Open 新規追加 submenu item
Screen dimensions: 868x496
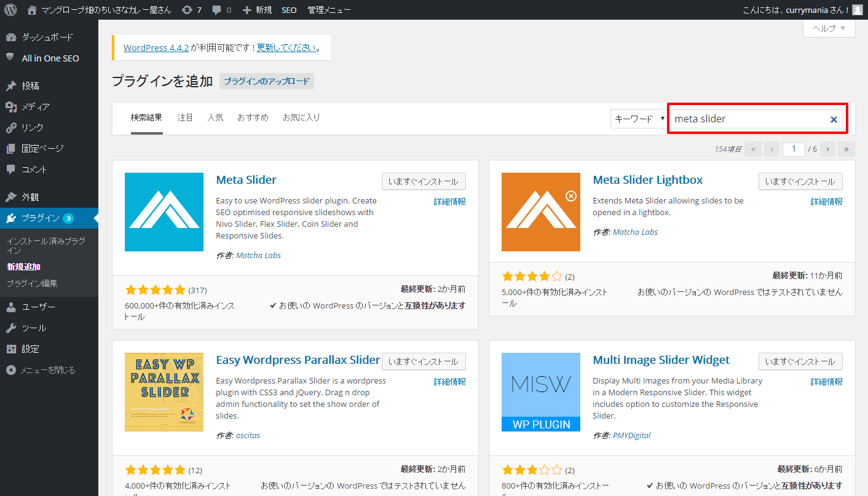(23, 267)
